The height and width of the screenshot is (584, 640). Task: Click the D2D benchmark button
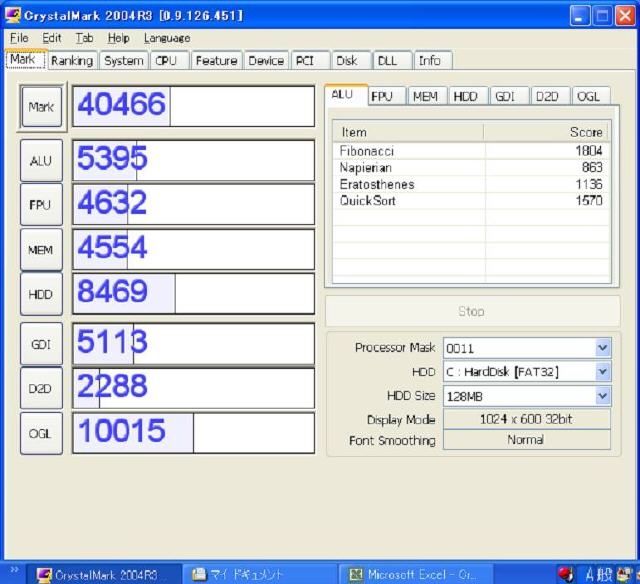[x=42, y=388]
